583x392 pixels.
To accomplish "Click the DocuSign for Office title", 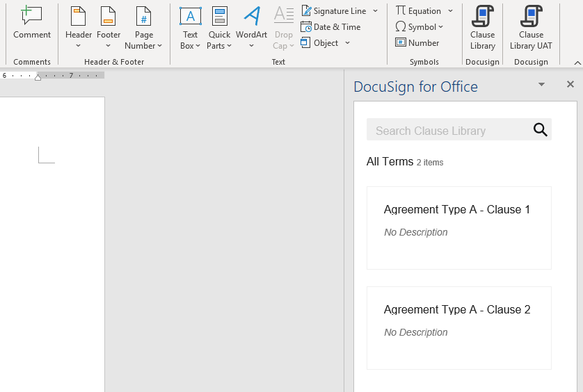I will (415, 87).
